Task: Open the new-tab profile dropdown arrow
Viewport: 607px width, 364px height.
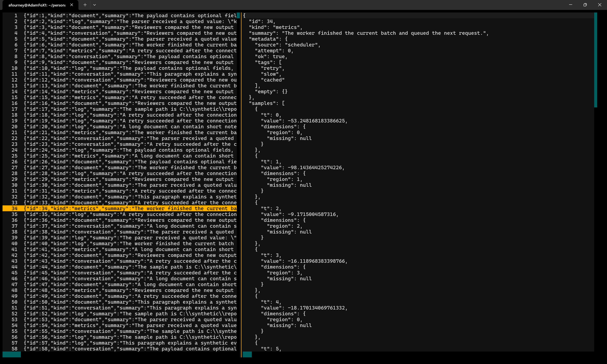Action: [x=95, y=5]
